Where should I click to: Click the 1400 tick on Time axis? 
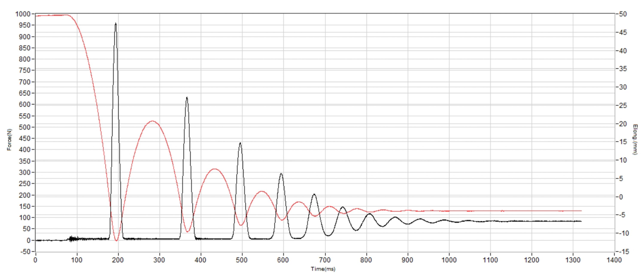pyautogui.click(x=614, y=260)
